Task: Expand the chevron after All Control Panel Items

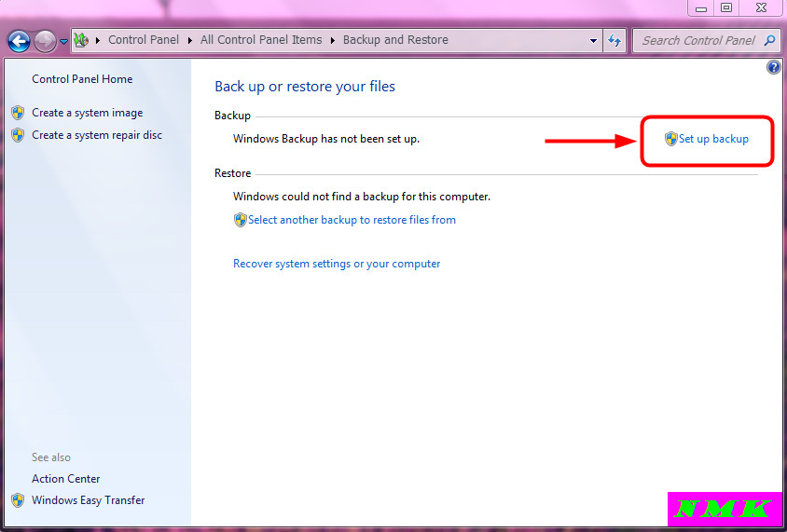Action: pos(333,40)
